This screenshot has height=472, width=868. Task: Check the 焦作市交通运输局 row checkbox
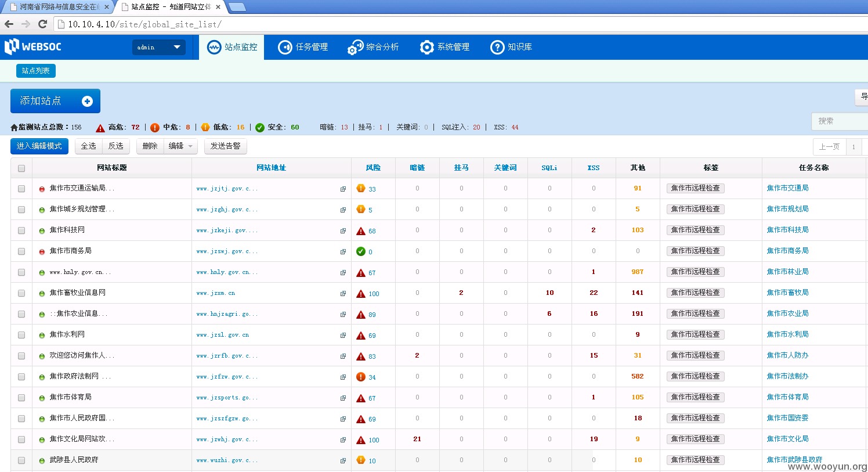point(21,189)
